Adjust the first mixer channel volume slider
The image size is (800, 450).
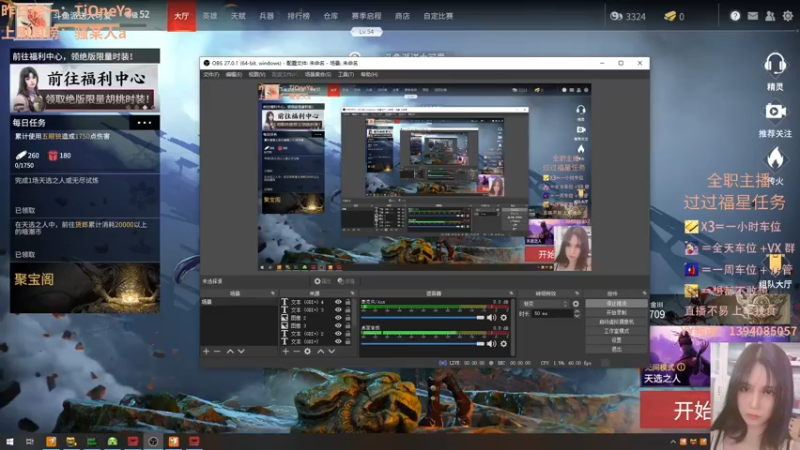(x=422, y=317)
